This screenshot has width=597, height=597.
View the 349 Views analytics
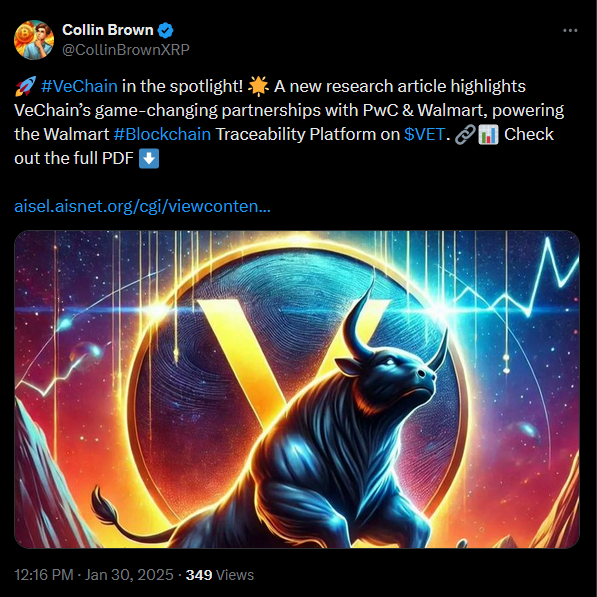click(220, 575)
